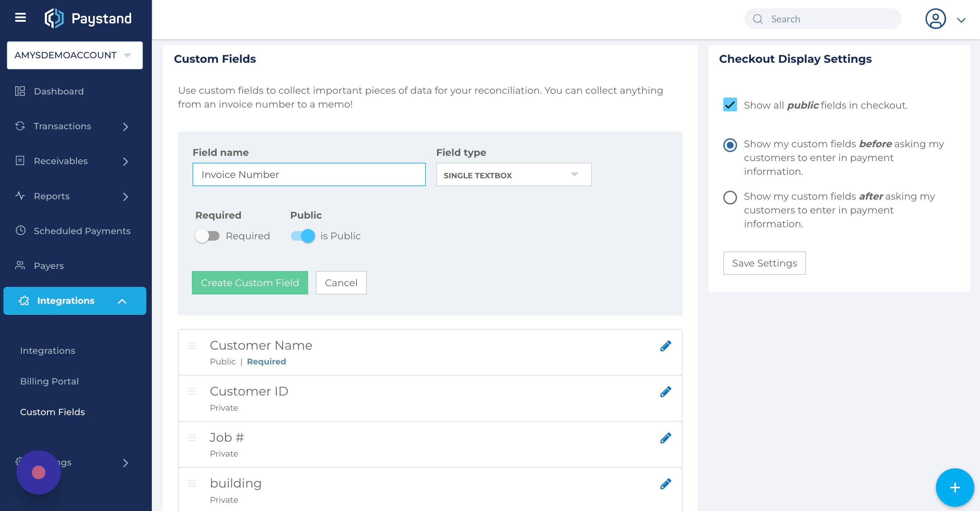Viewport: 980px width, 511px height.
Task: Click the Create Custom Field button
Action: 249,282
